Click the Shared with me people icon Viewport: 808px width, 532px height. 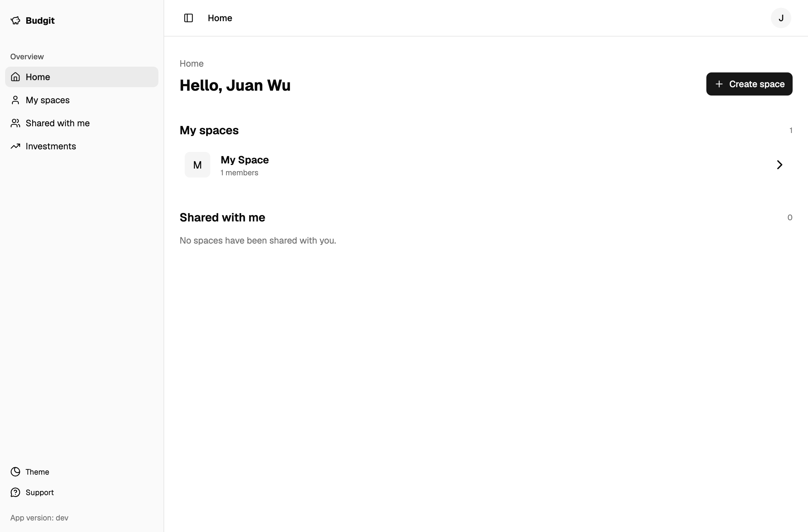tap(15, 123)
